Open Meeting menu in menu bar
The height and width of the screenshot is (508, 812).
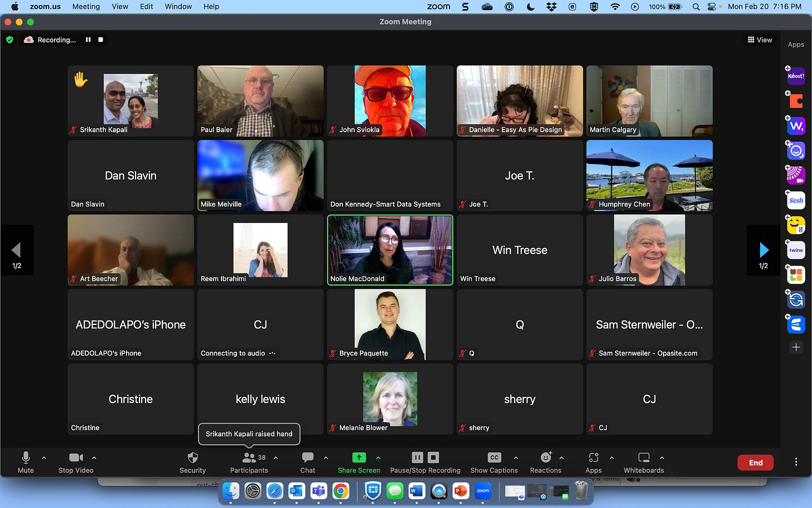pyautogui.click(x=86, y=7)
